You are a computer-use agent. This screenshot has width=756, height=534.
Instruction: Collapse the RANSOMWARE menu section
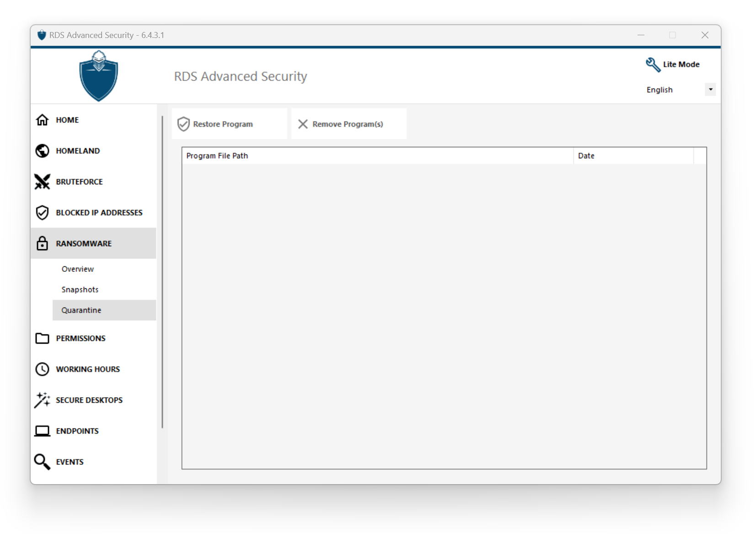tap(93, 243)
